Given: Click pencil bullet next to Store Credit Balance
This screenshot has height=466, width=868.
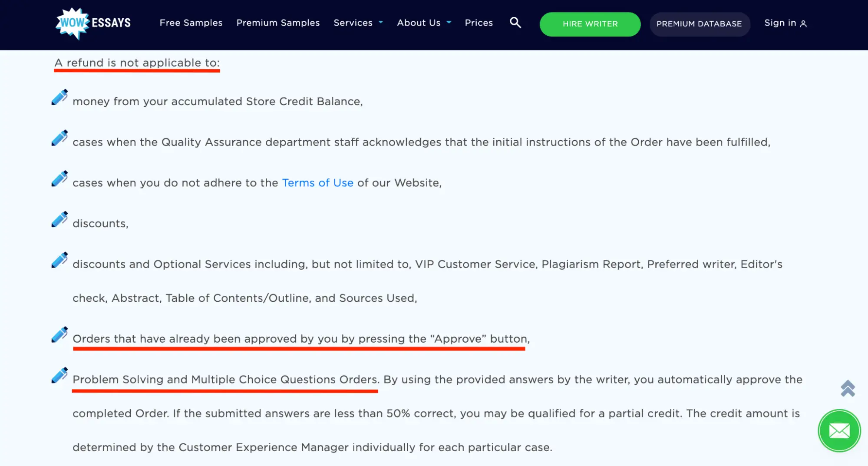Looking at the screenshot, I should (59, 97).
